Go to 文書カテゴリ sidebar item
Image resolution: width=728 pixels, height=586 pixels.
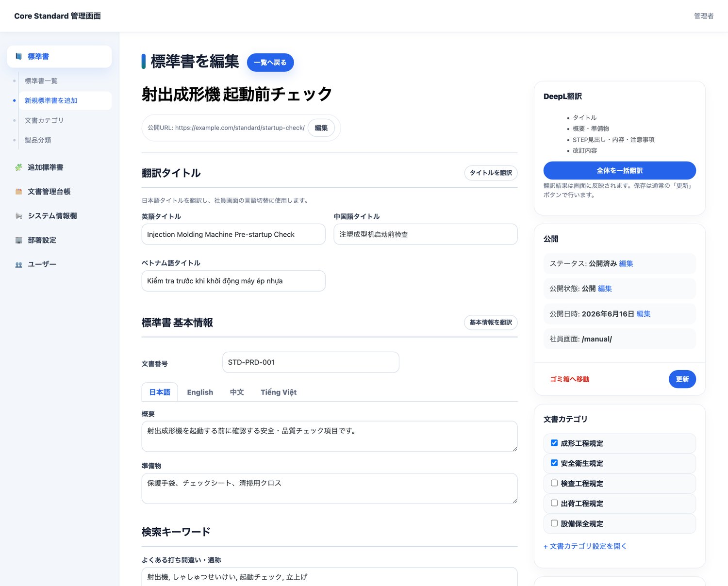44,120
